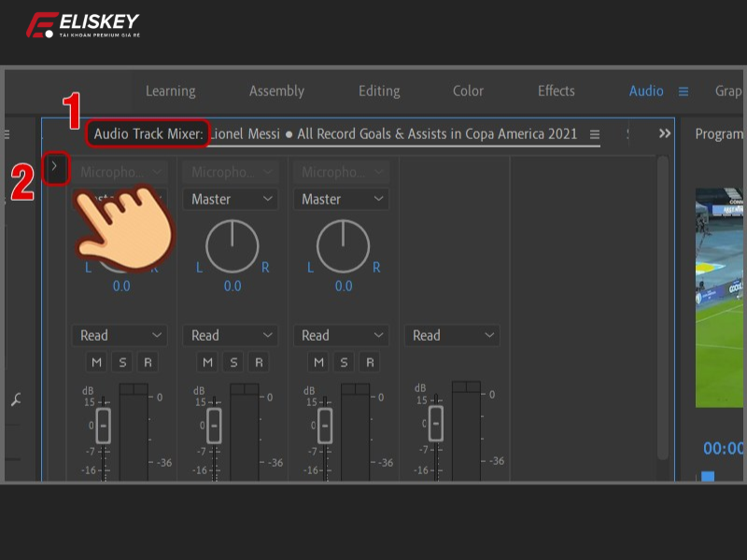Screen dimensions: 747x560
Task: Mute the first audio track
Action: click(97, 362)
